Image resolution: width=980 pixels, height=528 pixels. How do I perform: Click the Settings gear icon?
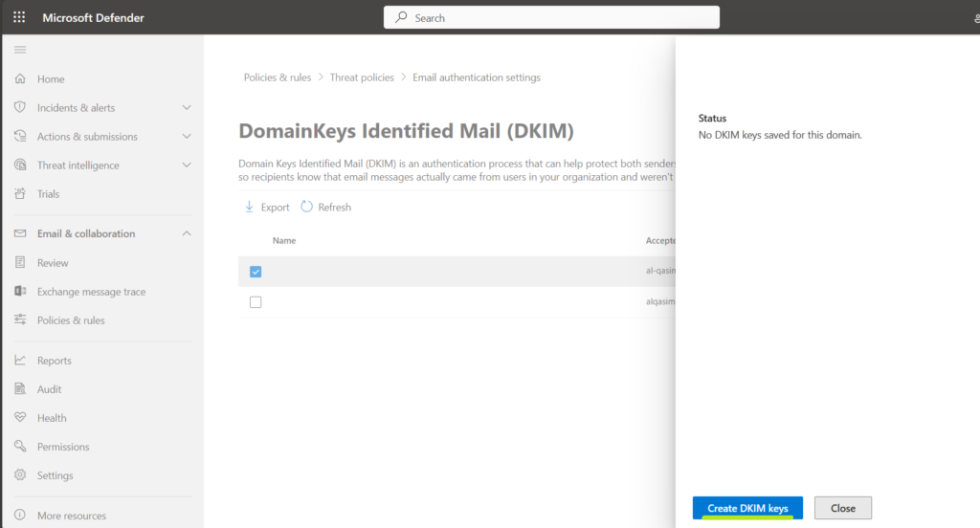pyautogui.click(x=20, y=474)
